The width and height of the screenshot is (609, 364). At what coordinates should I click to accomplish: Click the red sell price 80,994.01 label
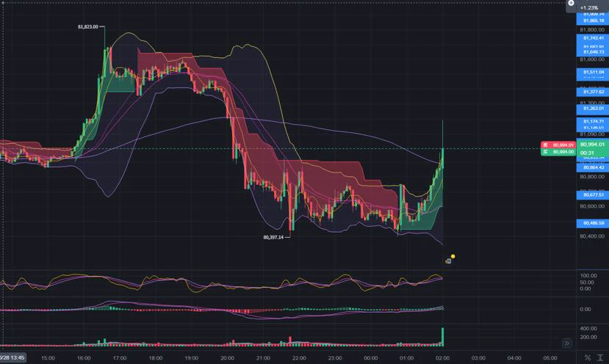tap(558, 145)
